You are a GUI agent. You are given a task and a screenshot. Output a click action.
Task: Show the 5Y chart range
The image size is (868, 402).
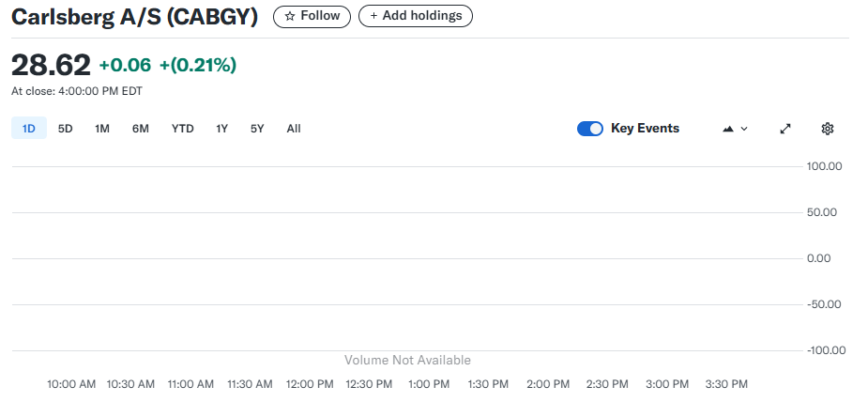pyautogui.click(x=257, y=129)
